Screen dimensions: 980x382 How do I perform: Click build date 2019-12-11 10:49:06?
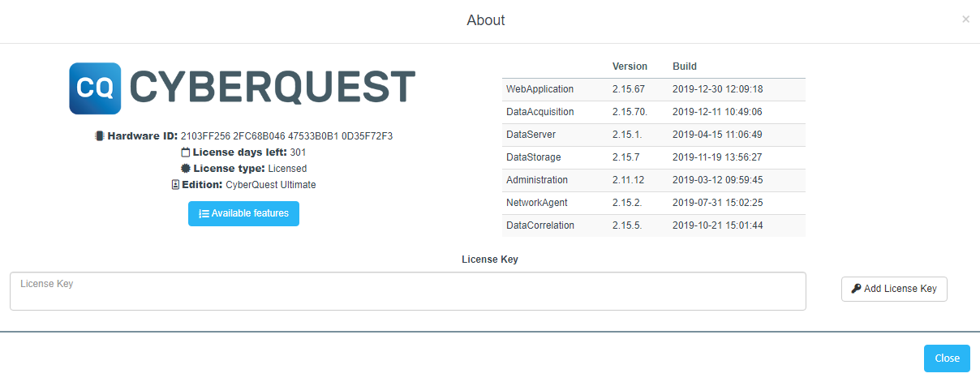(717, 112)
